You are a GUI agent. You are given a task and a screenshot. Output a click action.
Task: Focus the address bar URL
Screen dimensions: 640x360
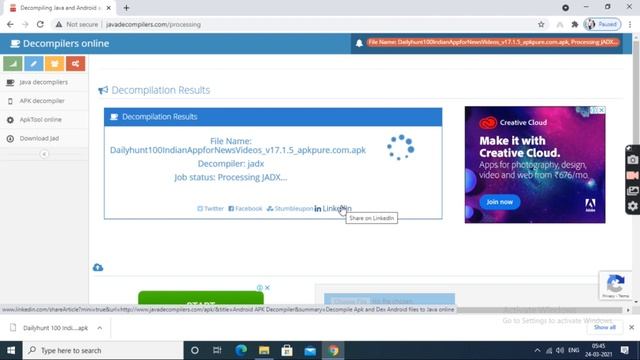click(x=153, y=24)
